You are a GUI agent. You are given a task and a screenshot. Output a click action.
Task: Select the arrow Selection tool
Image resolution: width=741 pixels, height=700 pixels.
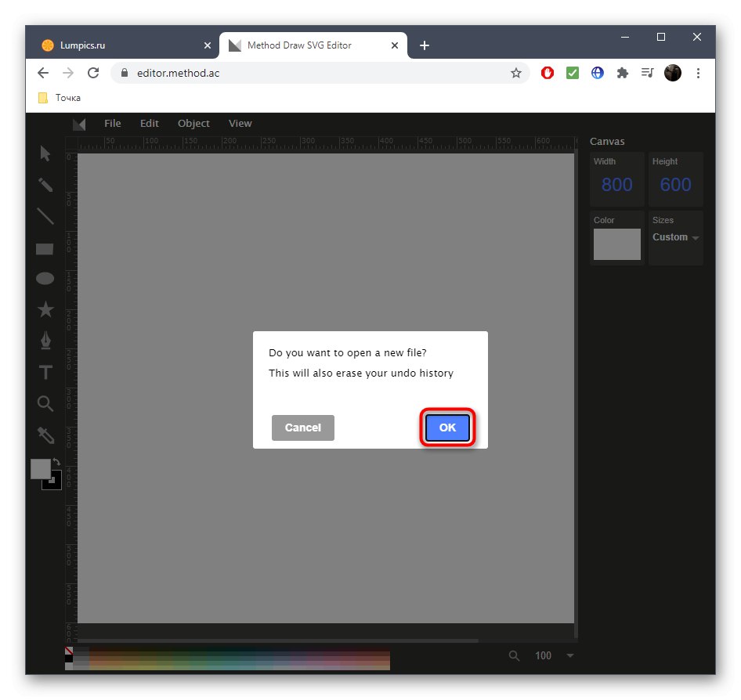pos(45,153)
